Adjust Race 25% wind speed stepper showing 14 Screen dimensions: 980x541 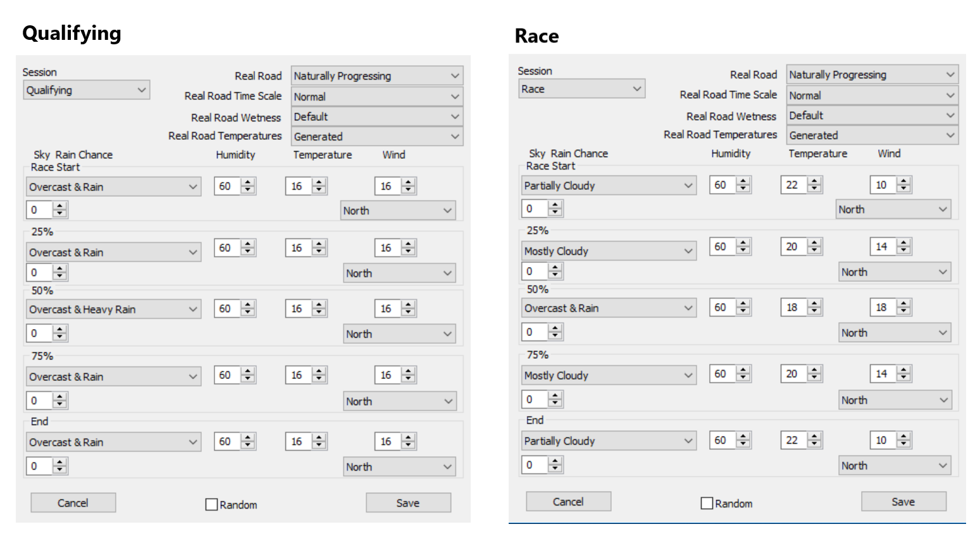(x=904, y=246)
